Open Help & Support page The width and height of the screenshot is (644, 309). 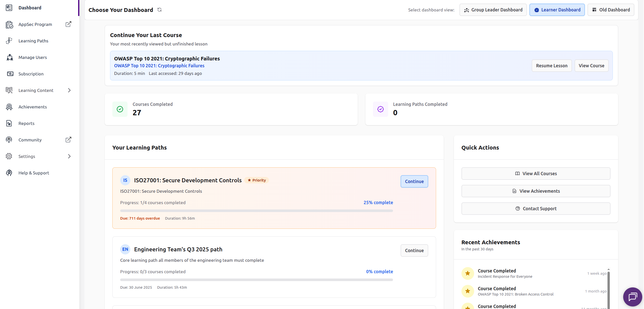[34, 173]
